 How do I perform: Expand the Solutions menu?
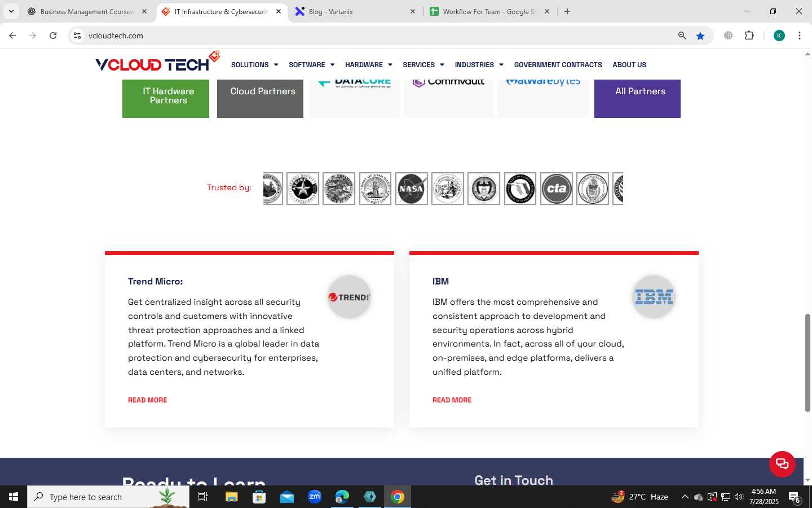(x=254, y=65)
